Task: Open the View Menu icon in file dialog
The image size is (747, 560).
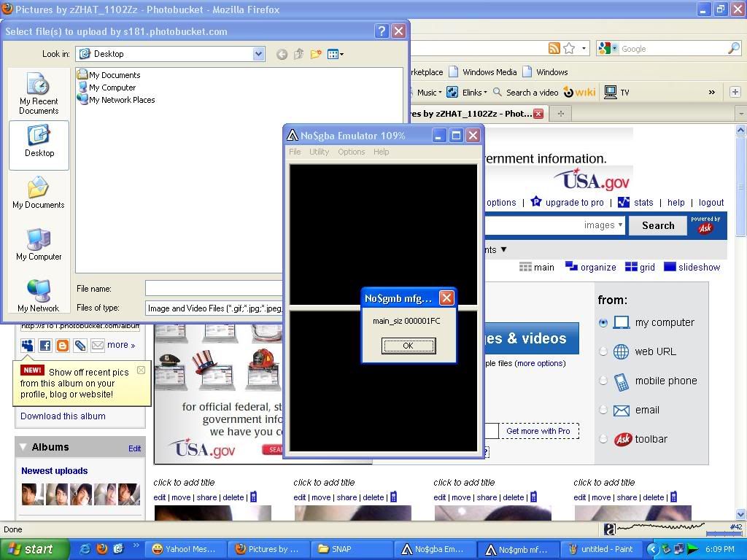Action: click(336, 54)
